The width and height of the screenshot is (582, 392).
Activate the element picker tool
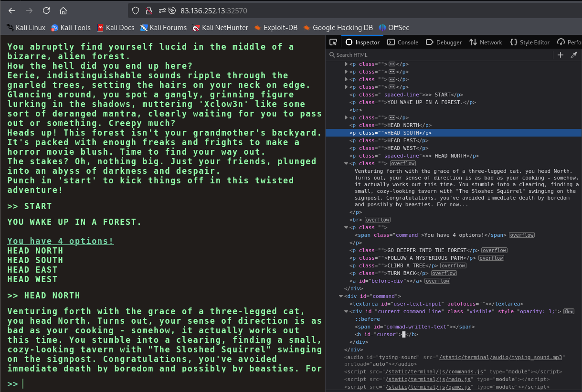(x=333, y=42)
